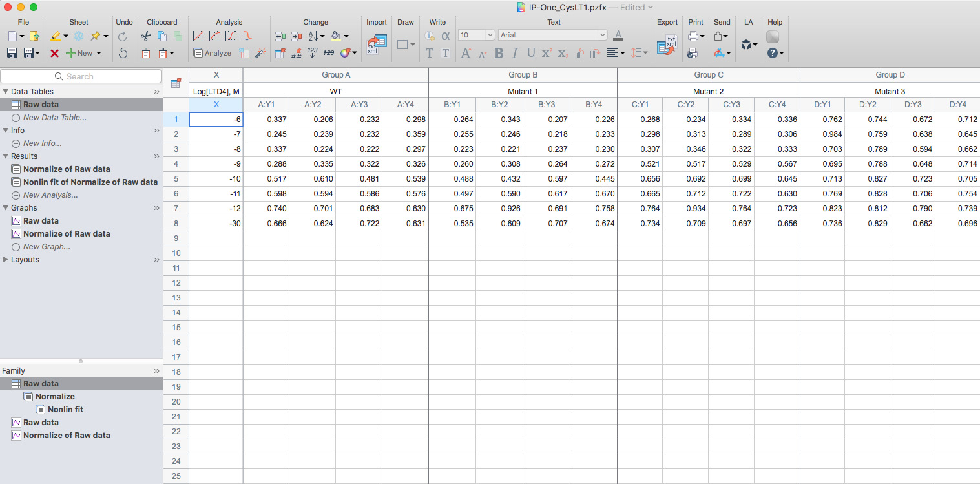Click the A:Y1 column header
The height and width of the screenshot is (484, 980).
(266, 105)
